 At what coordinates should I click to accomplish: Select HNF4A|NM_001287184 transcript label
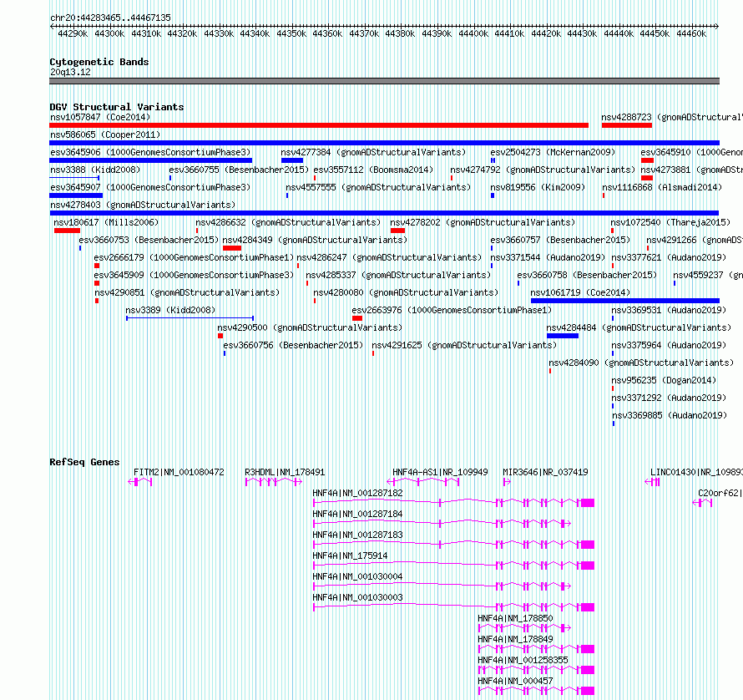pyautogui.click(x=358, y=514)
